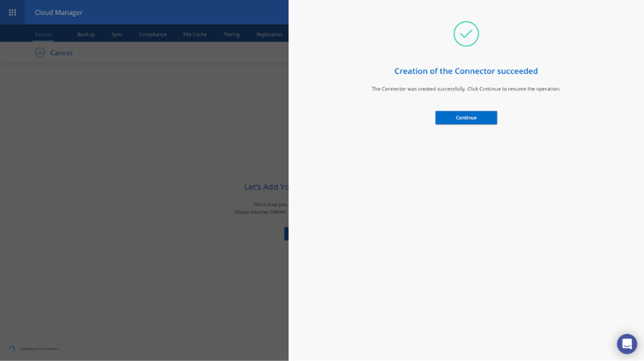
Task: Switch to the Backup tab
Action: (85, 34)
